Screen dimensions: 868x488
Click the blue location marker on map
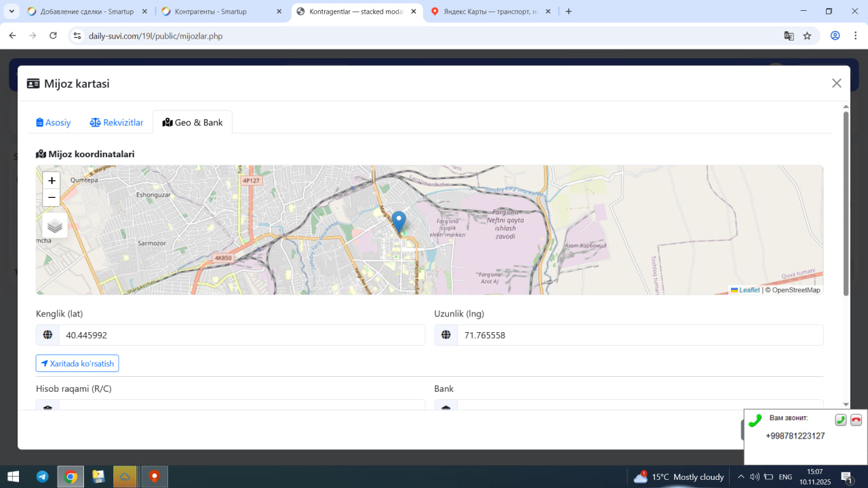pyautogui.click(x=399, y=222)
